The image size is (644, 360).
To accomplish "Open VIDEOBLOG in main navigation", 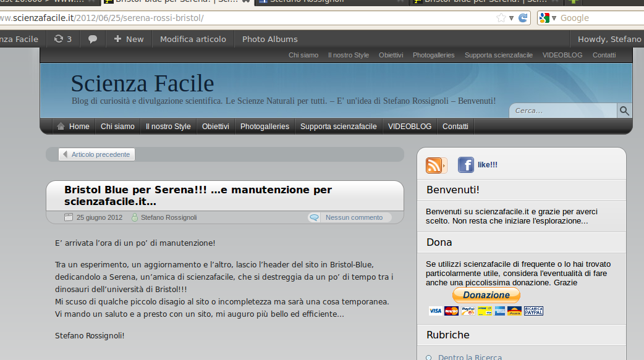I will point(410,127).
